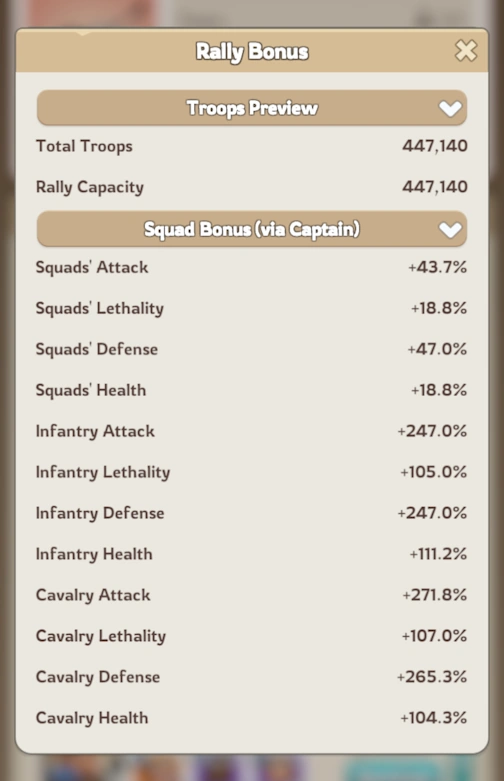Screen dimensions: 504x781
Task: Click the Cavalry Health +104.3% value
Action: [433, 718]
